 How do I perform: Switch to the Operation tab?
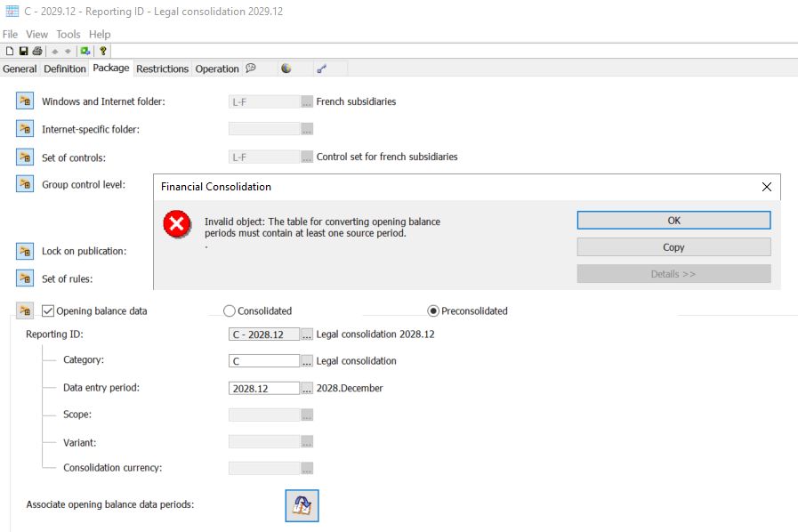point(217,69)
